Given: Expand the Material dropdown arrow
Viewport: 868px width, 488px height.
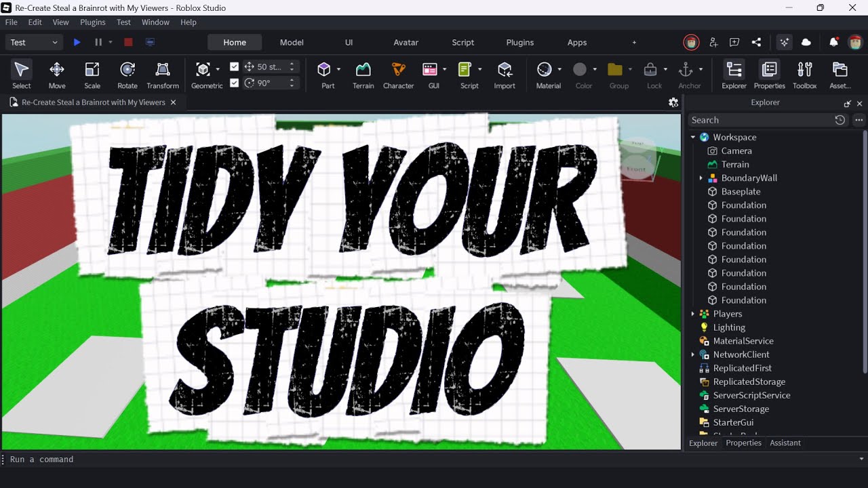Looking at the screenshot, I should (559, 69).
